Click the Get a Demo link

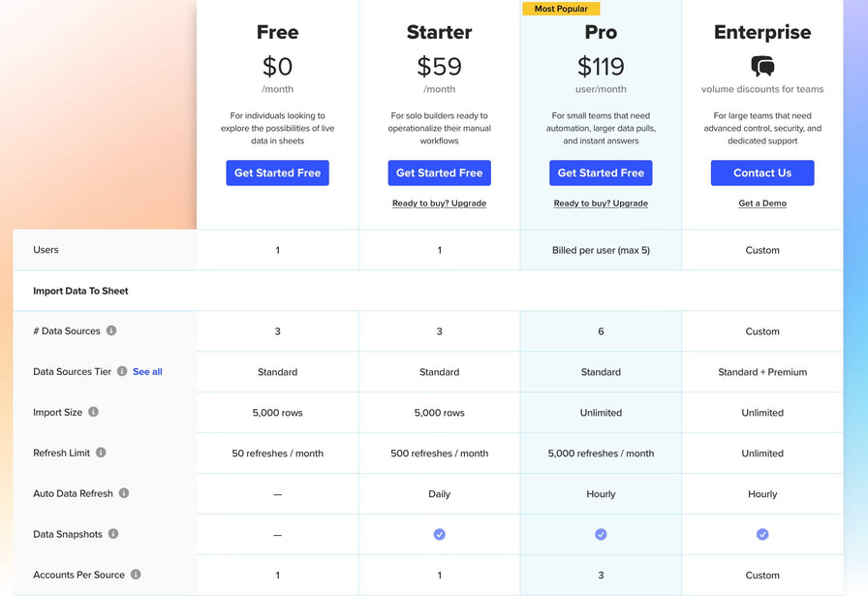click(762, 204)
